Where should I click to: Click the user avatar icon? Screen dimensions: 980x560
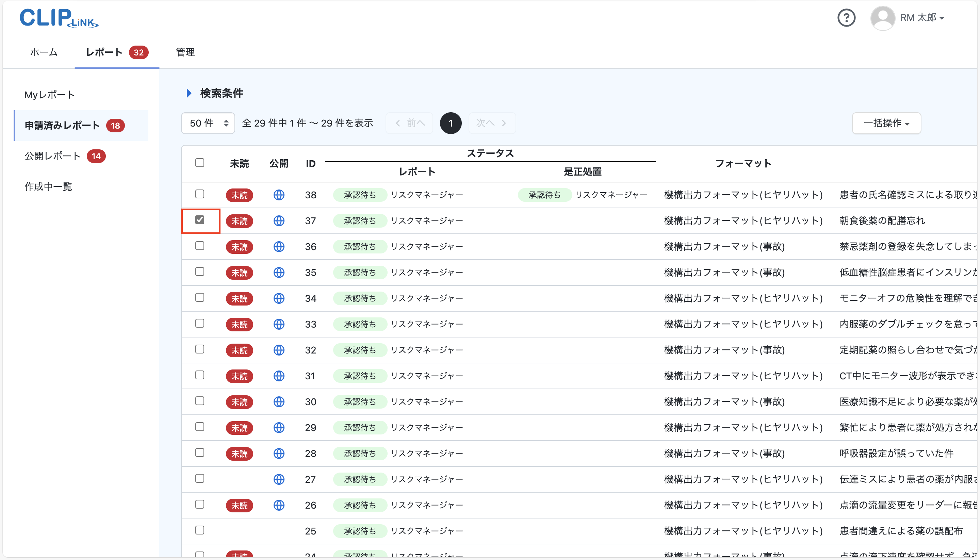point(883,18)
